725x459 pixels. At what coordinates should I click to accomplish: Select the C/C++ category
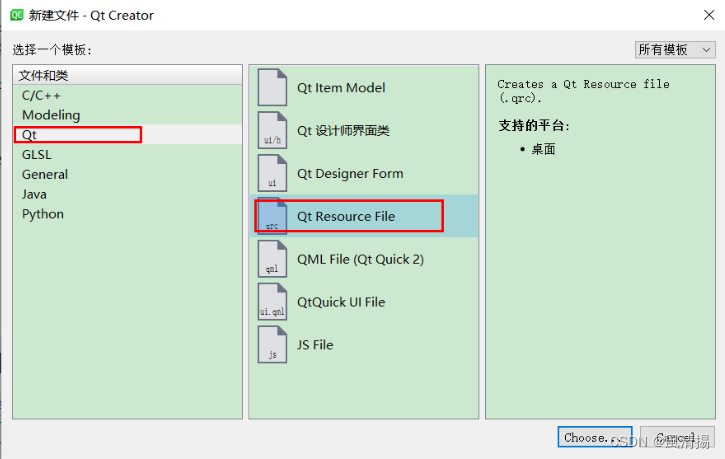[127, 95]
